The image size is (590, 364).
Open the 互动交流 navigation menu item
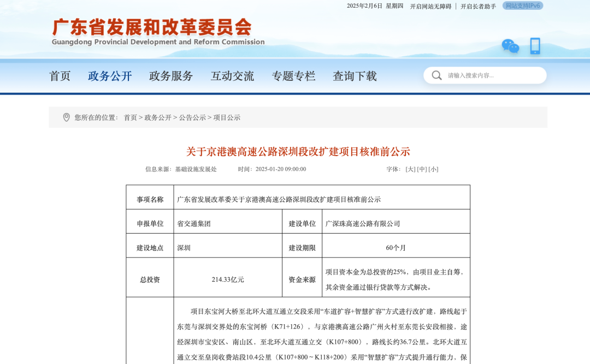pyautogui.click(x=233, y=76)
